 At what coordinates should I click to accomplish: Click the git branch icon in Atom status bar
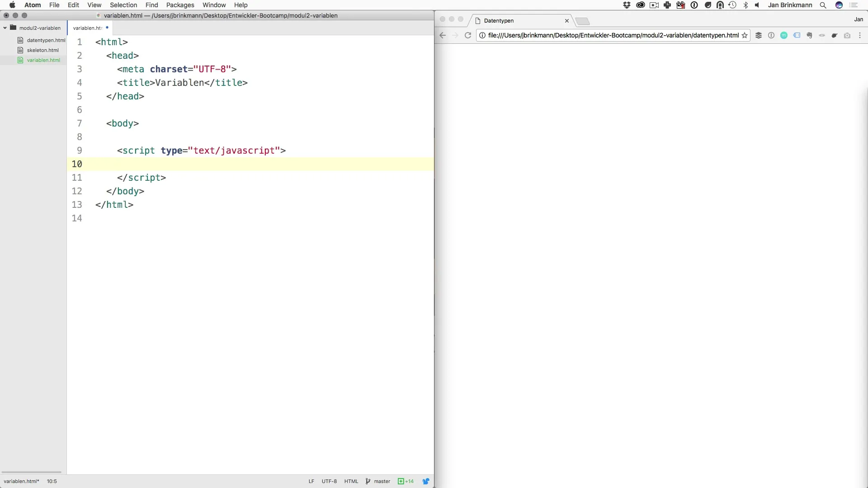(x=368, y=481)
